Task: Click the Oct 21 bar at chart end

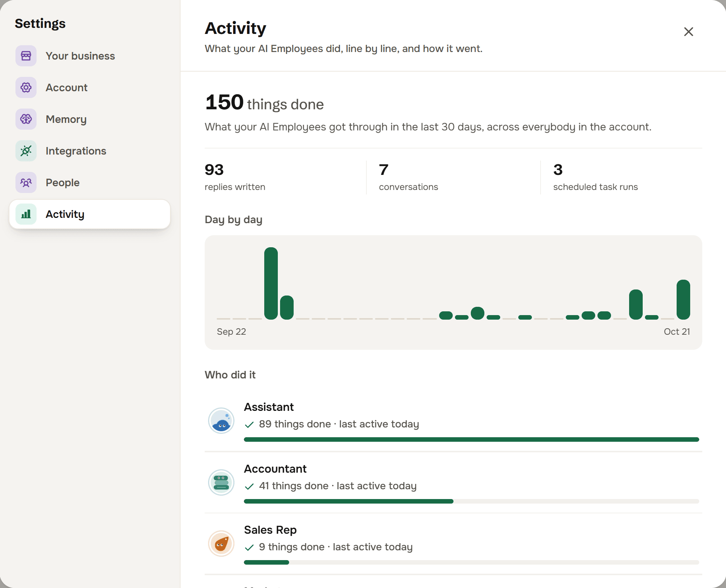Action: pos(683,300)
